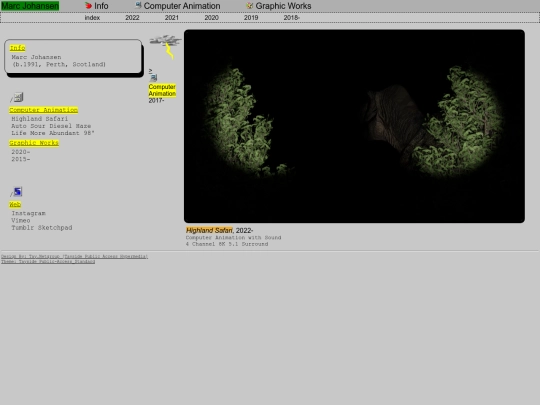Open the sidebar Graphic Works heading link
This screenshot has width=540, height=405.
34,143
